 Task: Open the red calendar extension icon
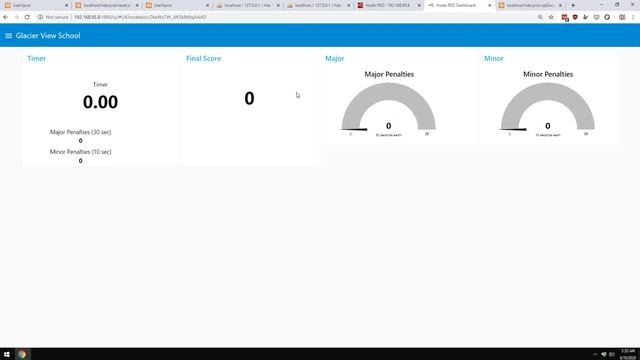coord(565,17)
